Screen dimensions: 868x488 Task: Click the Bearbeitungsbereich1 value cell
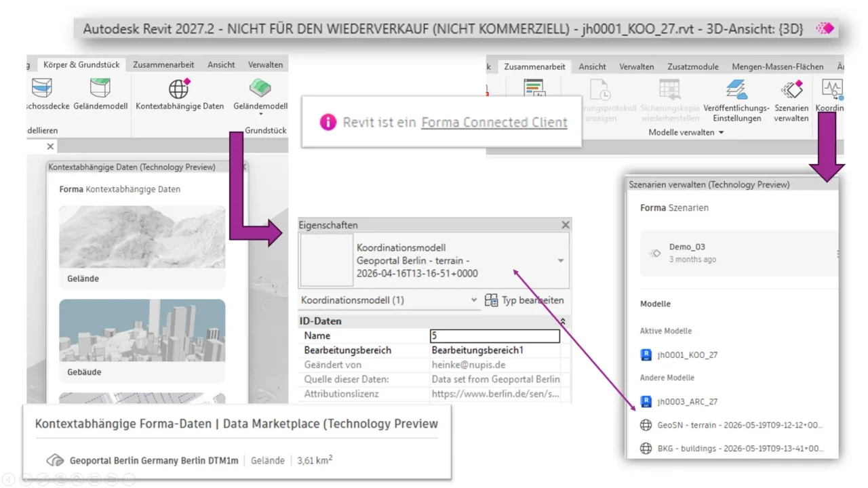[x=496, y=350]
